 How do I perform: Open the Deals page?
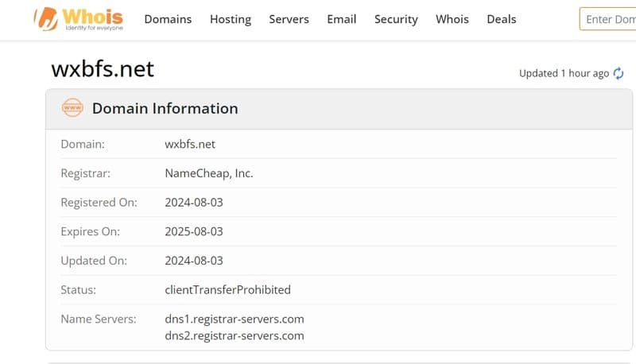click(502, 19)
